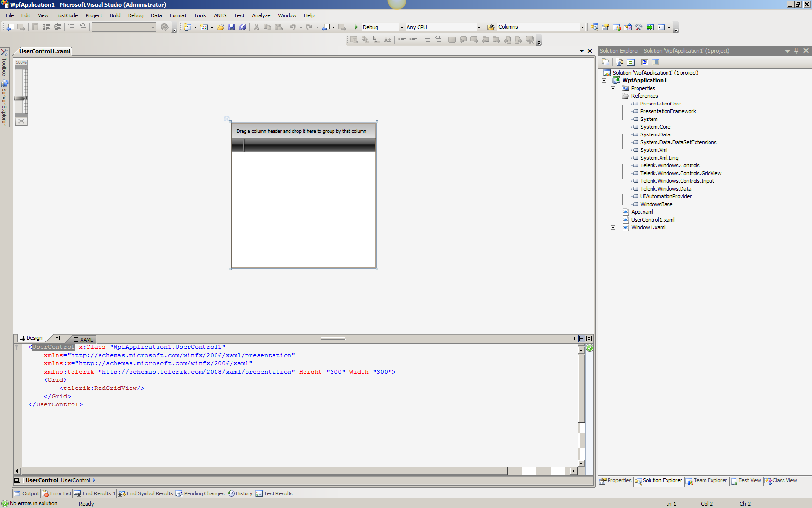This screenshot has width=812, height=508.
Task: Click the Cut scissors toolbar icon
Action: point(256,27)
